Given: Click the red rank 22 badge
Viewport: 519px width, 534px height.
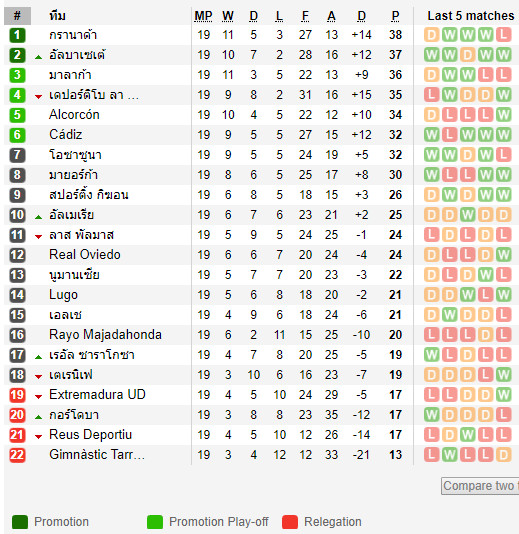Looking at the screenshot, I should pyautogui.click(x=17, y=455).
